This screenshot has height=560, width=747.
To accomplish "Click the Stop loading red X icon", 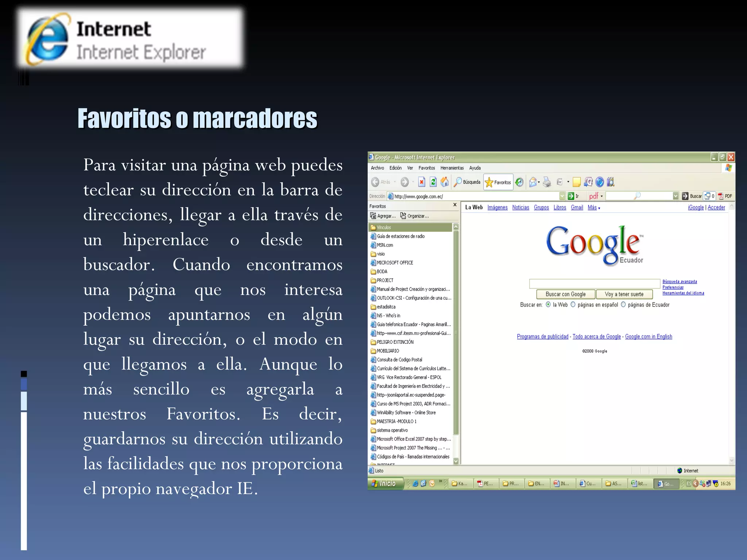I will pos(422,182).
